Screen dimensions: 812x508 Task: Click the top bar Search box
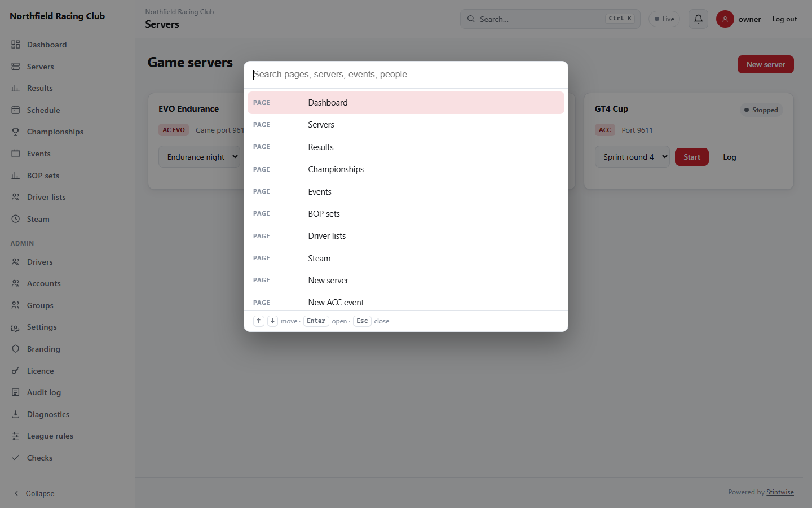point(550,19)
